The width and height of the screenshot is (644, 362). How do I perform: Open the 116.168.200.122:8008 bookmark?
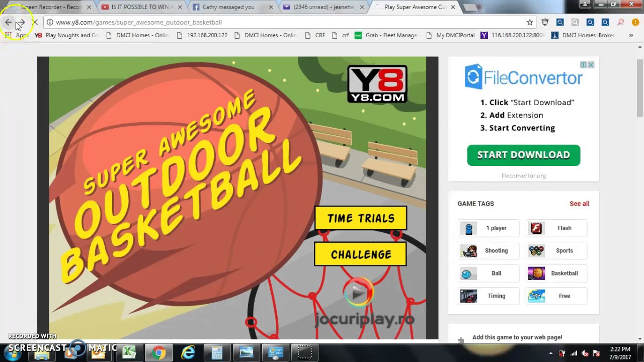pyautogui.click(x=513, y=35)
